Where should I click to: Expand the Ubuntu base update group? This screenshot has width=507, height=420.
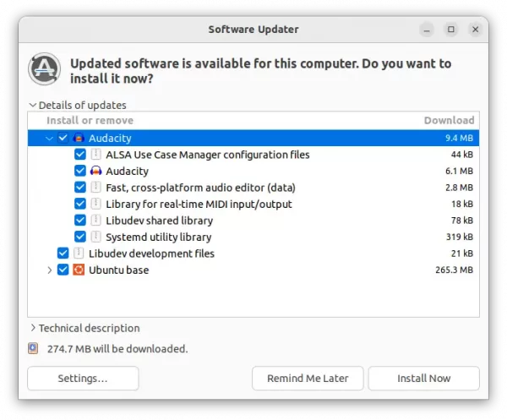[x=50, y=270]
